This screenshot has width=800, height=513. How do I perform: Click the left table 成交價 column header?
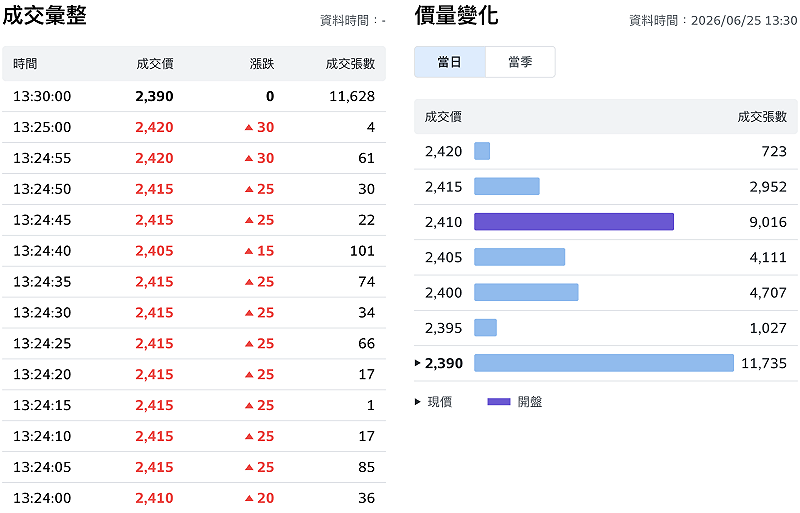155,64
